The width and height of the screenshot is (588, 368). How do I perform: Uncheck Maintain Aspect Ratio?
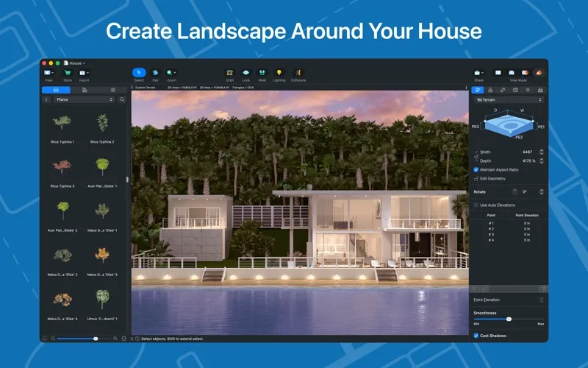[x=476, y=170]
